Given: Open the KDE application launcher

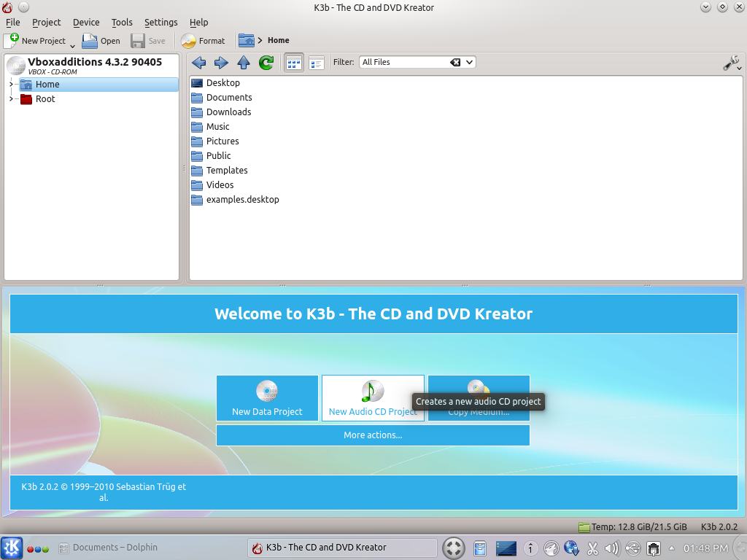Looking at the screenshot, I should pos(12,548).
